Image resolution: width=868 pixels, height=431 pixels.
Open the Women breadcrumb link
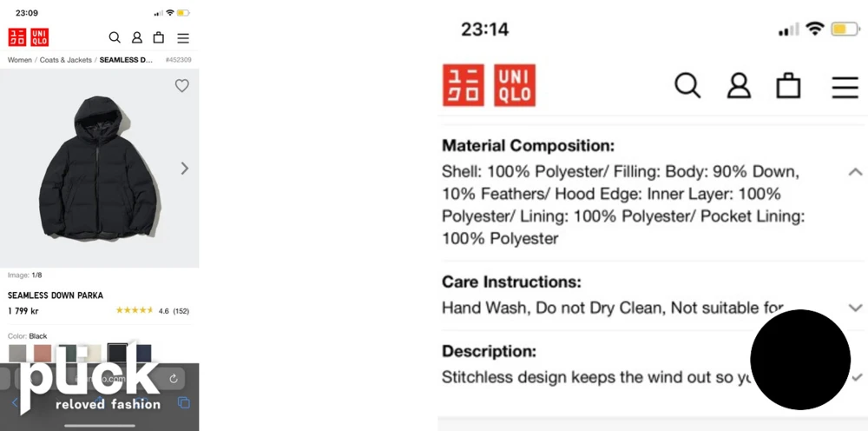[x=19, y=60]
